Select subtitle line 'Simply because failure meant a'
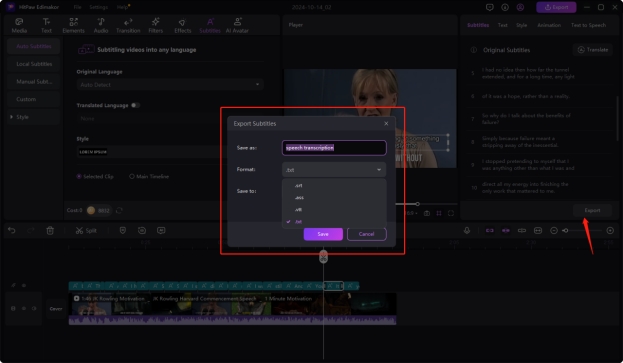The image size is (623, 363). pos(520,142)
